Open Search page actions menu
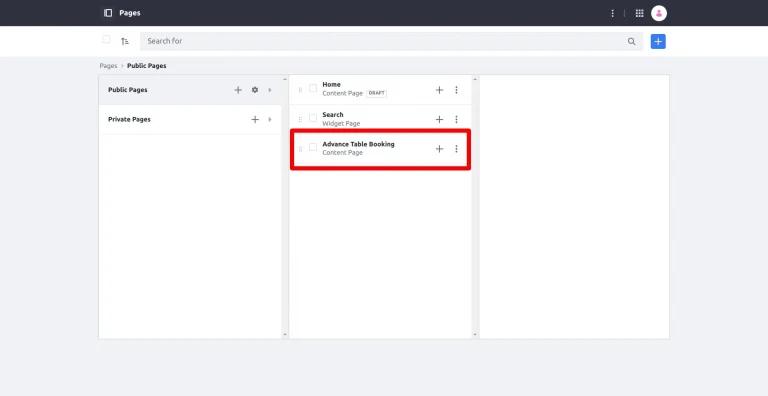The width and height of the screenshot is (768, 396). click(456, 120)
